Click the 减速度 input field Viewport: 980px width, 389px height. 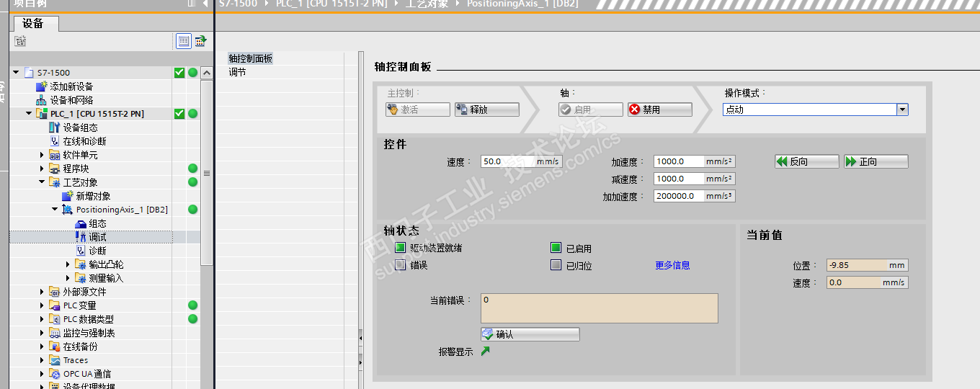695,179
